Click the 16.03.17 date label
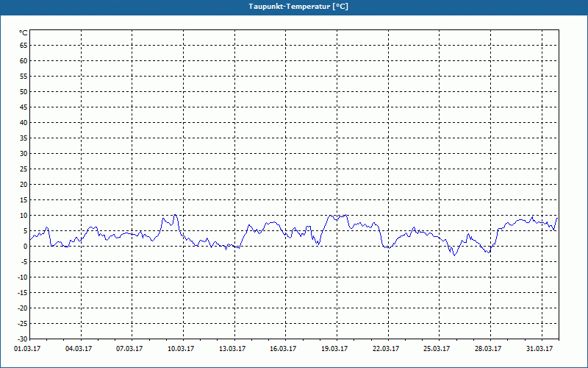 tap(283, 349)
